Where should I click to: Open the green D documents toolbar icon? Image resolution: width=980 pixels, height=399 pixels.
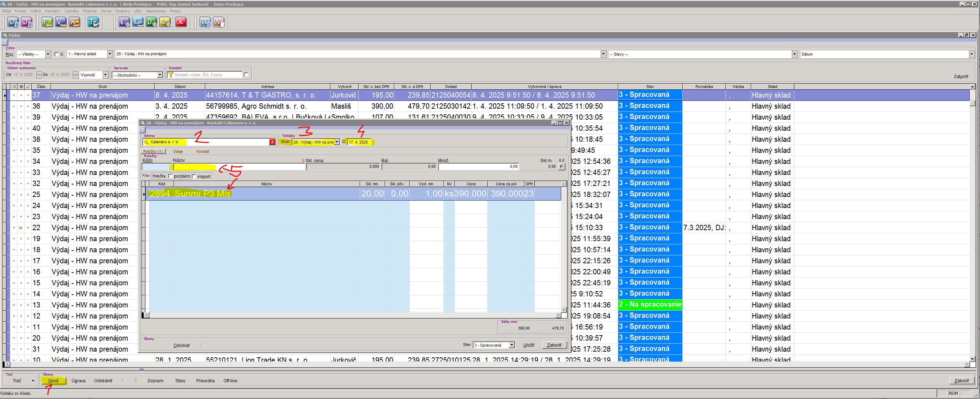pos(152,22)
